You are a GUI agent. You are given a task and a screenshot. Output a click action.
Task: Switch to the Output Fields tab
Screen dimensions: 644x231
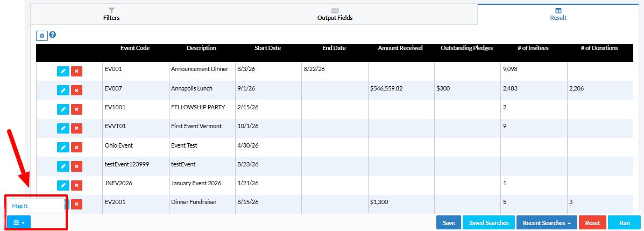335,15
